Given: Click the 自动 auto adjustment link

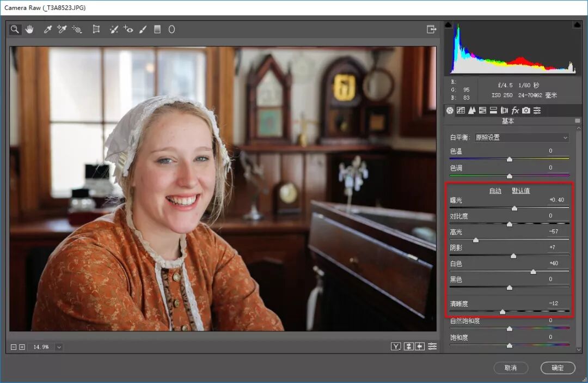Looking at the screenshot, I should 495,191.
